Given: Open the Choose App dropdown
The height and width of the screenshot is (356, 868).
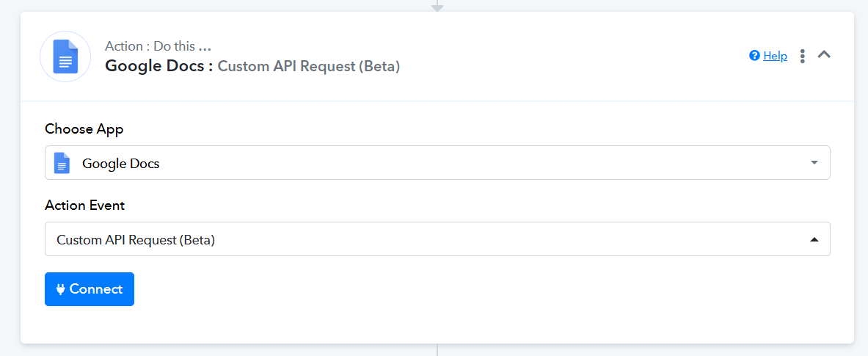Looking at the screenshot, I should [437, 163].
